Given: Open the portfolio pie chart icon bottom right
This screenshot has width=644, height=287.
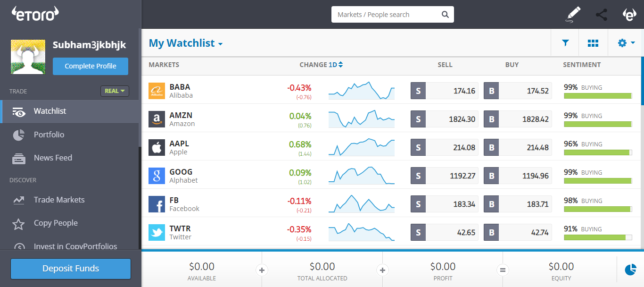Looking at the screenshot, I should pos(630,270).
